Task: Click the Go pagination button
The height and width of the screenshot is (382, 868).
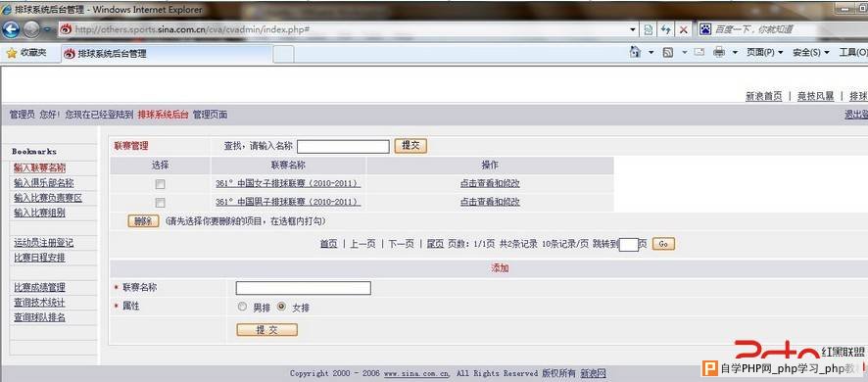Action: [663, 244]
